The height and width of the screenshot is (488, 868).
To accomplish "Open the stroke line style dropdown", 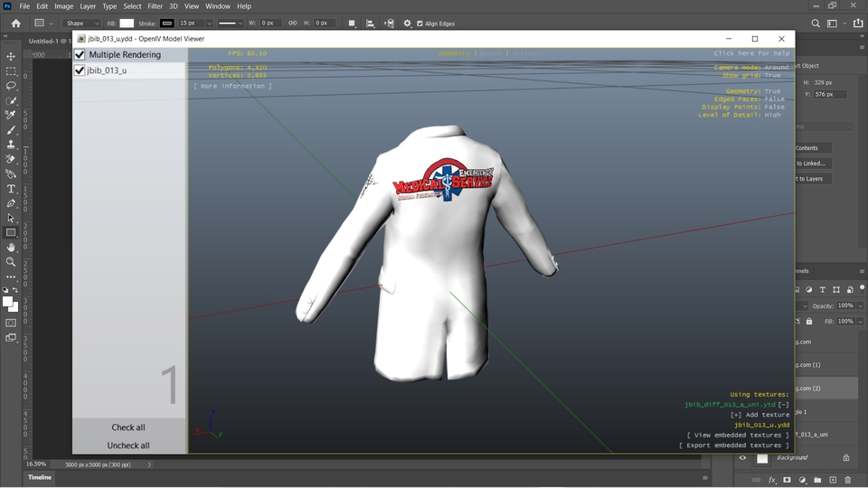I will [x=231, y=23].
